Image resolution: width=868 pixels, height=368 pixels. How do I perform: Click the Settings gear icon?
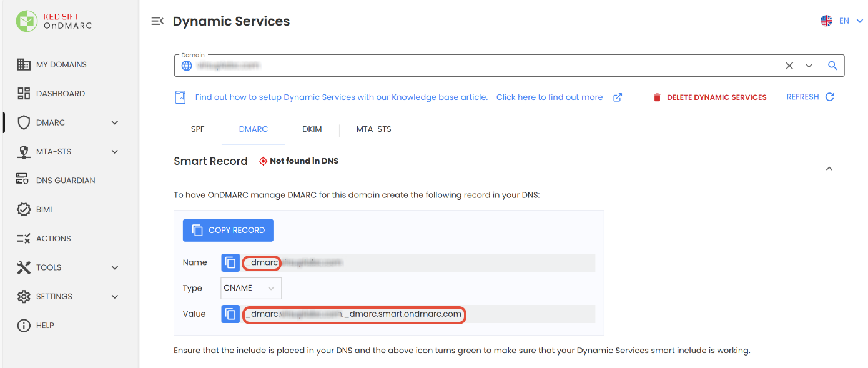point(24,296)
